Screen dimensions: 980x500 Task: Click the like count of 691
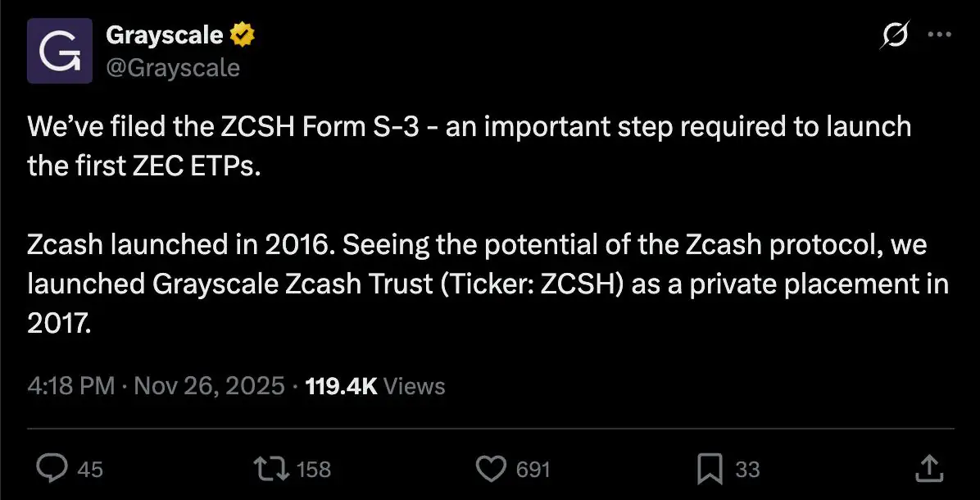pyautogui.click(x=533, y=469)
